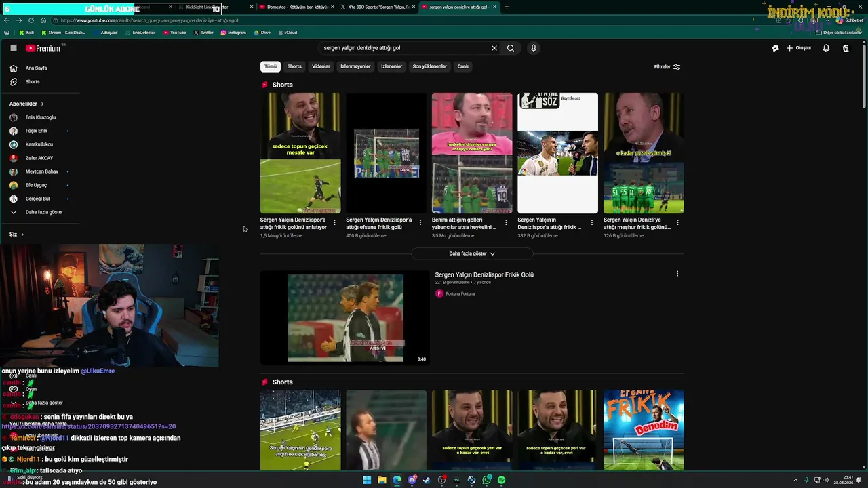Select the İzlenmeyenler filter chip
Screen dimensions: 868x488
pos(355,66)
